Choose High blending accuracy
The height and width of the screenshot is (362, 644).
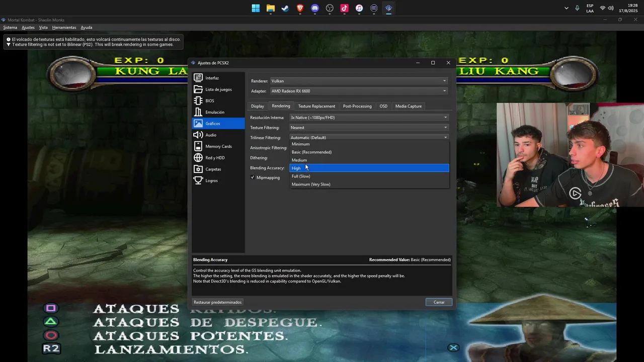point(369,168)
